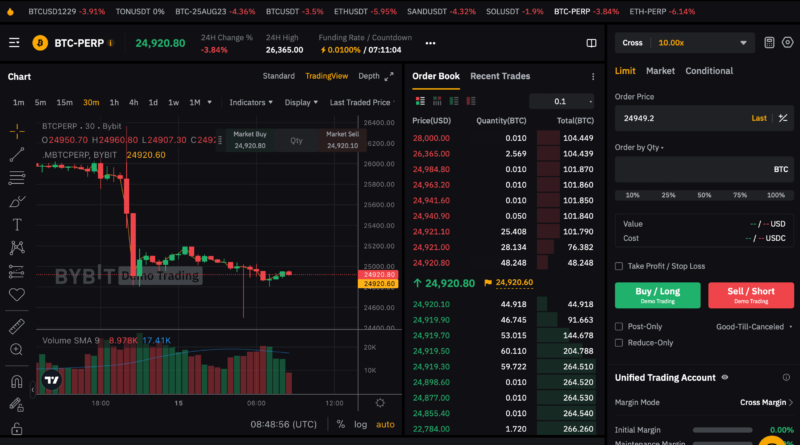Open the hamburger menu beside BTC-PERP
Viewport: 800px width, 445px height.
pos(14,44)
